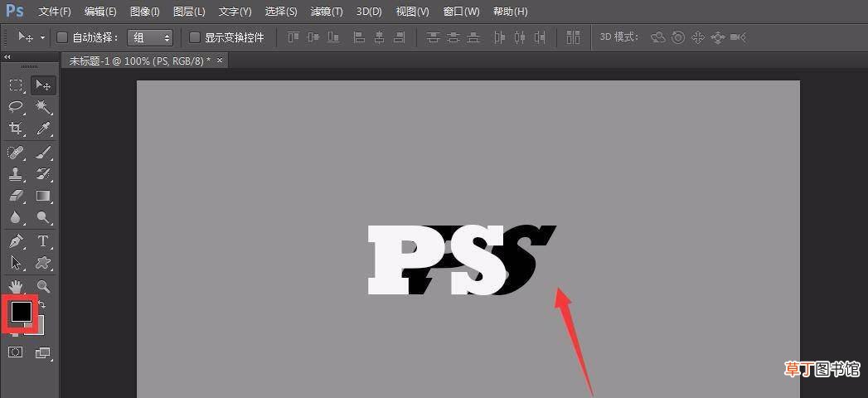
Task: Select the Path Selection tool
Action: [16, 262]
